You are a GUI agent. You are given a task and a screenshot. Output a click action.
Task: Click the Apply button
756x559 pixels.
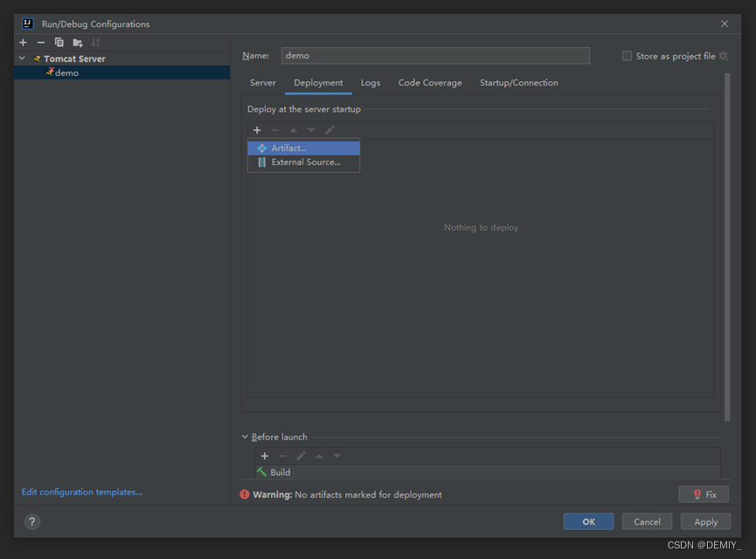(706, 521)
